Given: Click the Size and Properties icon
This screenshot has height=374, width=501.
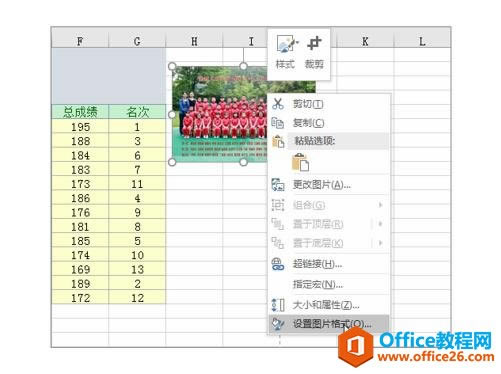Looking at the screenshot, I should pos(278,305).
